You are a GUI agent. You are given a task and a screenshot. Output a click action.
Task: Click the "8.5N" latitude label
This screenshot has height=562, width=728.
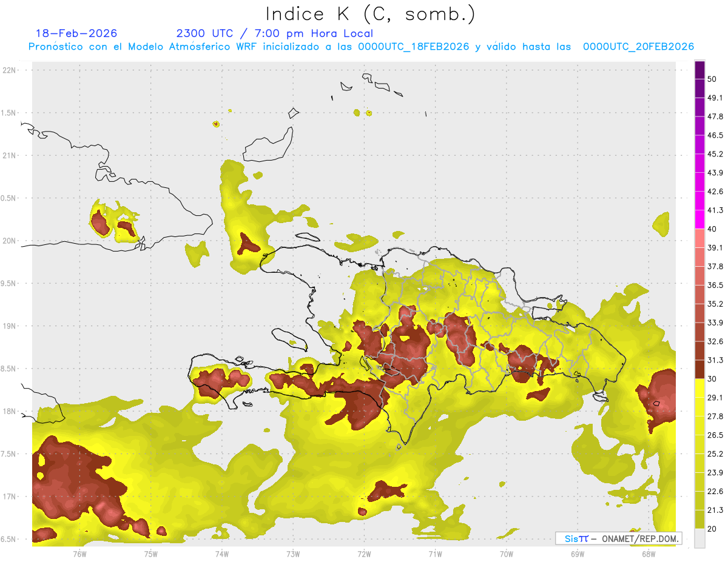pyautogui.click(x=8, y=369)
